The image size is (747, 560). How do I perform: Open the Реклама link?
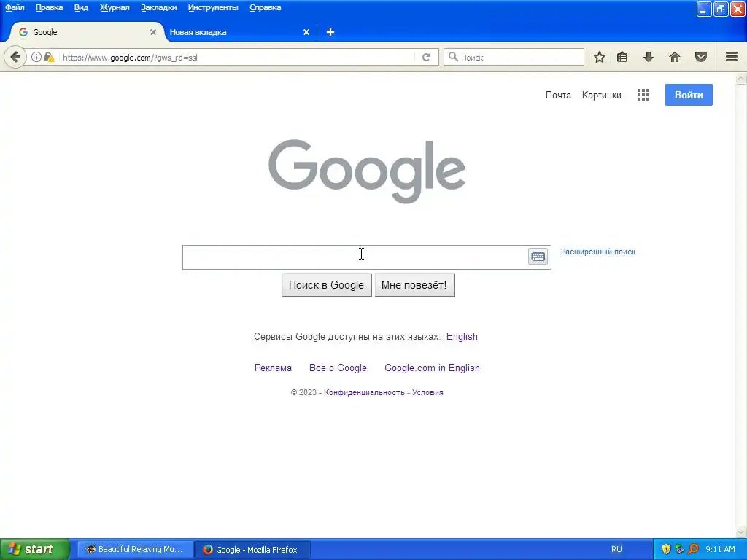pos(273,367)
